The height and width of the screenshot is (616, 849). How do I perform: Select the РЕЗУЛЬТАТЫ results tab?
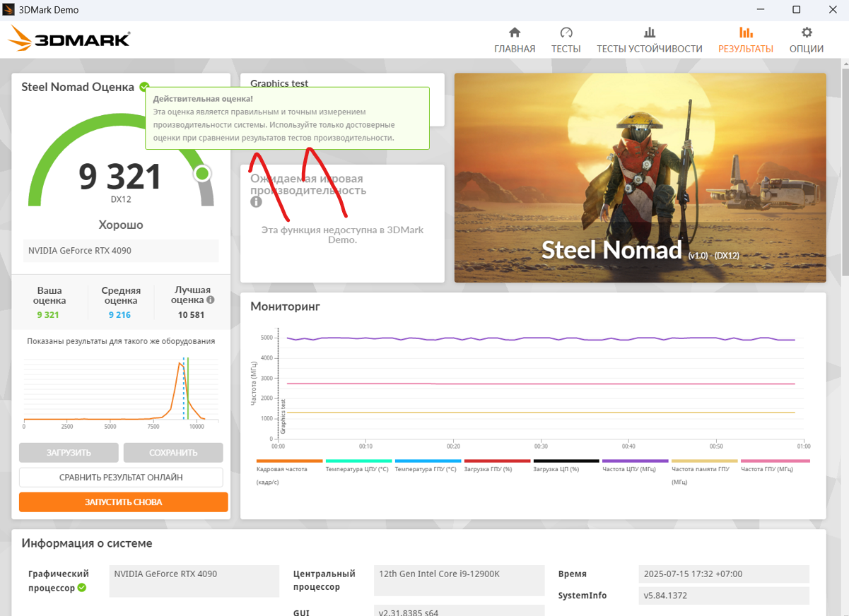pos(746,40)
